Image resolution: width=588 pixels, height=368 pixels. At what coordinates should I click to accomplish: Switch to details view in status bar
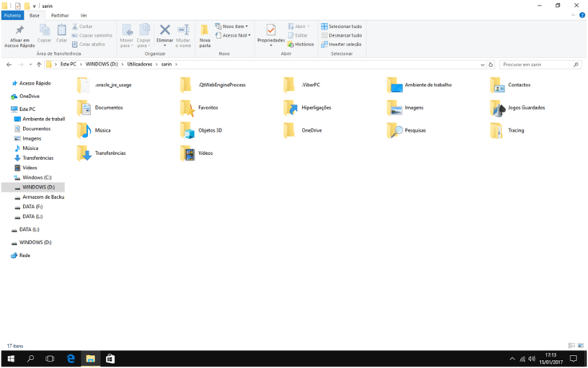[571, 346]
